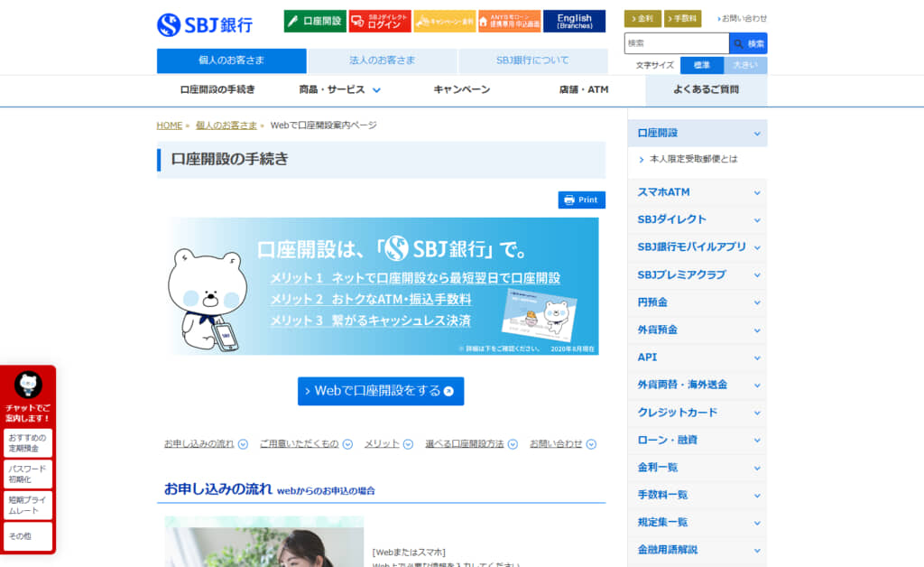Set font size to 大きい
This screenshot has width=924, height=567.
[745, 65]
